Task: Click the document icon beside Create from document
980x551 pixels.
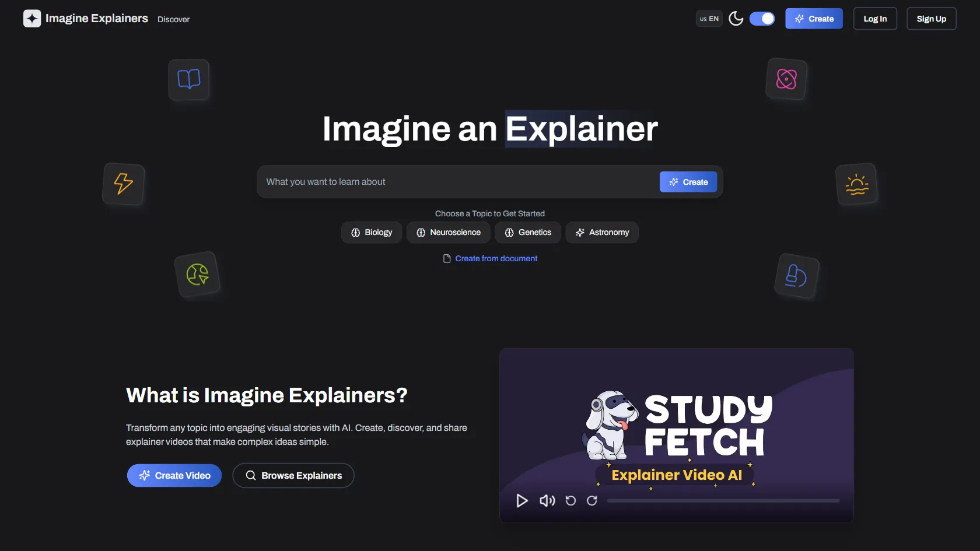Action: [x=447, y=258]
